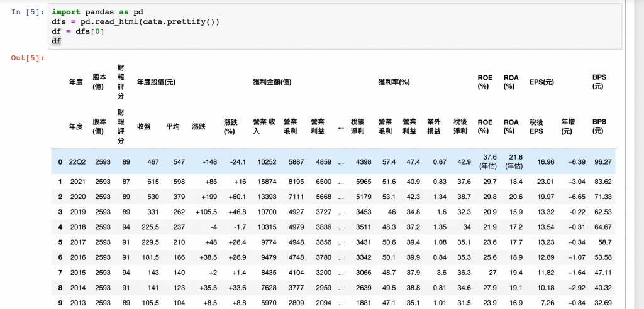Click the '平均' column header
This screenshot has width=644, height=309.
[x=172, y=127]
